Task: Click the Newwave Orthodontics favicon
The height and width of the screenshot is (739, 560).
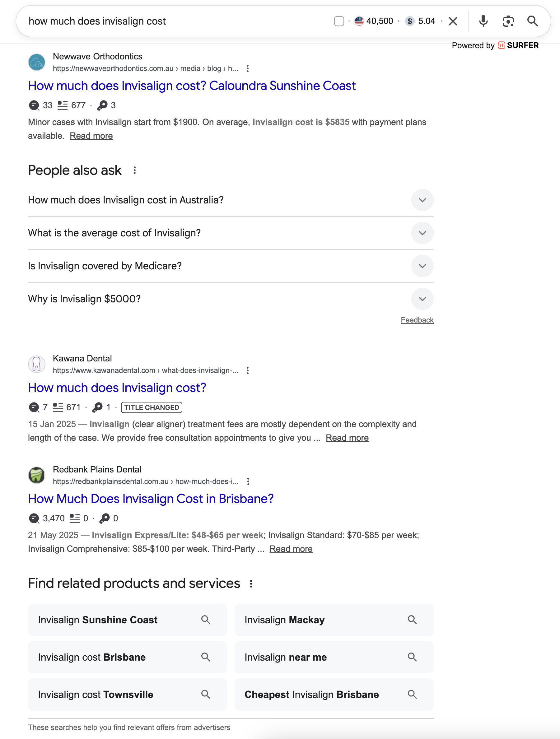Action: [x=36, y=62]
